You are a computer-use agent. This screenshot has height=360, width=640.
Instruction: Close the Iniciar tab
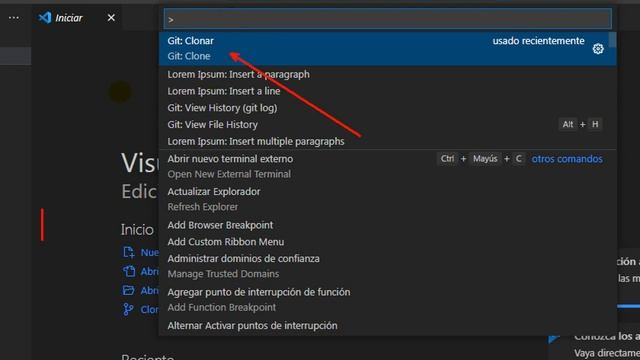pos(111,18)
